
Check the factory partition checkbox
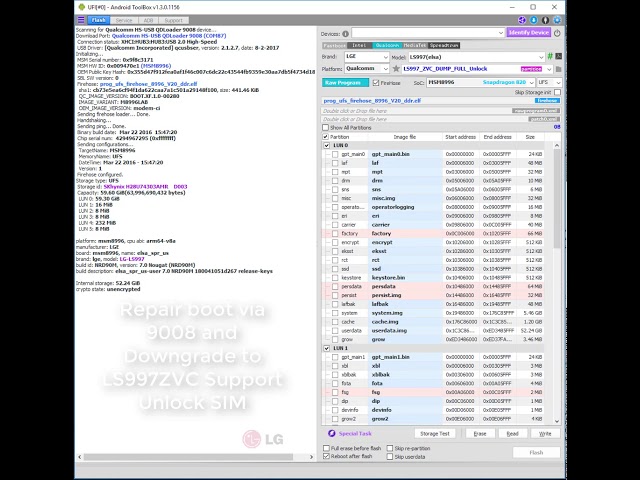(x=335, y=233)
